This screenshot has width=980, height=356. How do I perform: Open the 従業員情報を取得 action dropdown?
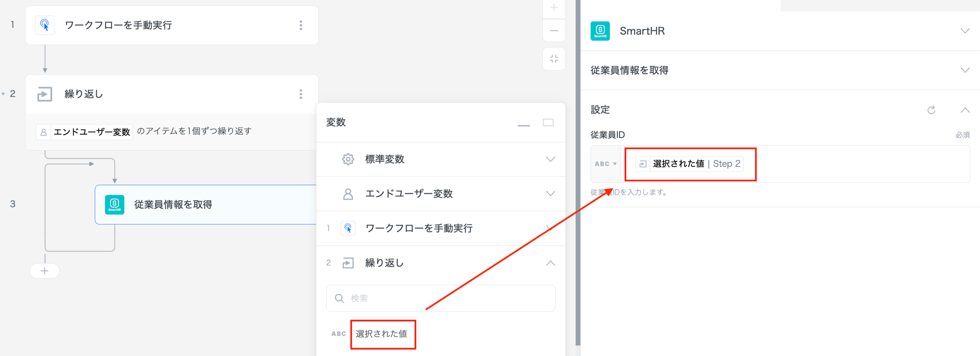[965, 71]
